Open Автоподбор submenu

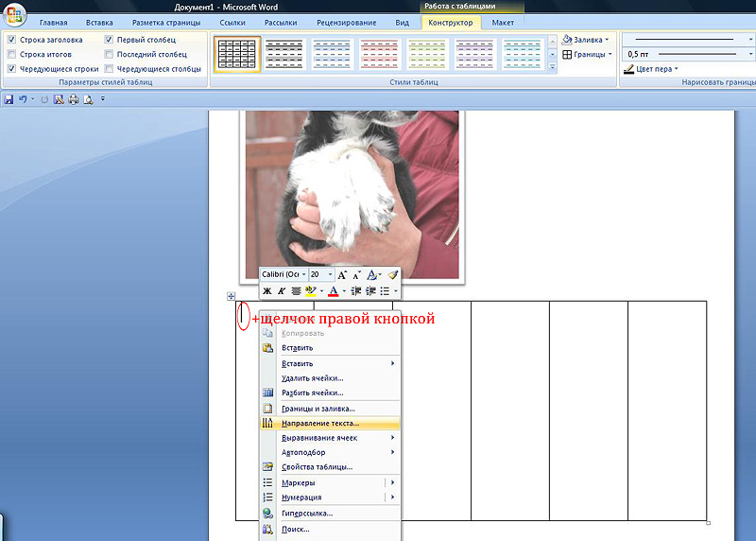pos(330,452)
